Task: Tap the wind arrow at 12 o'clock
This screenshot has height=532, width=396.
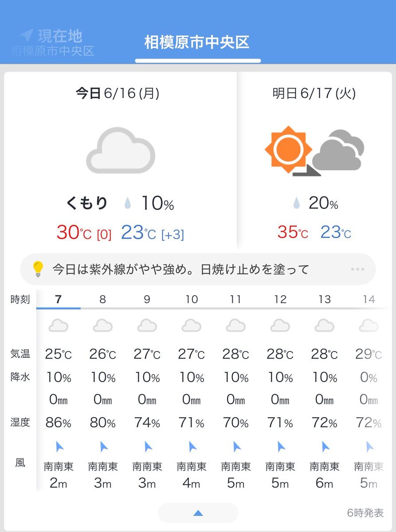Action: point(281,446)
